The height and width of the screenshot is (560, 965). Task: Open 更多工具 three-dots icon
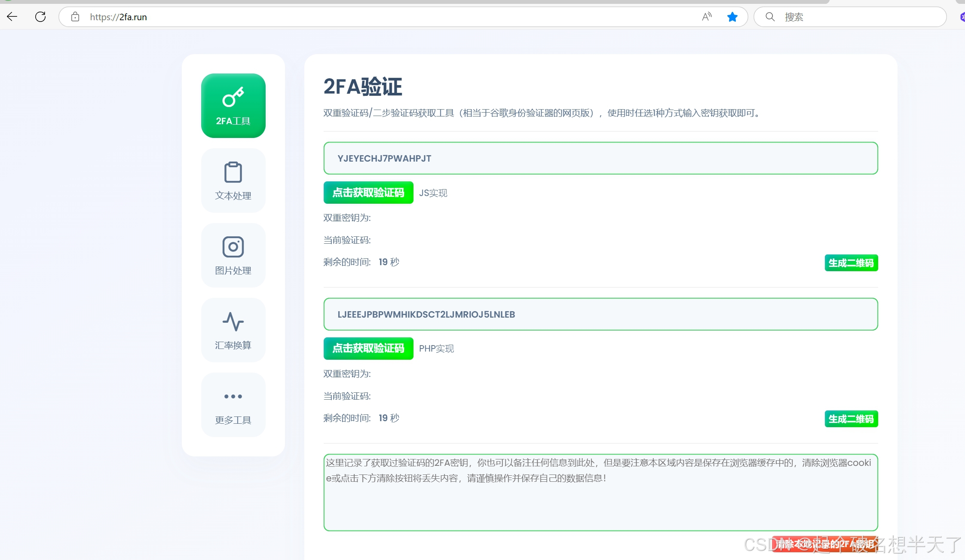pos(233,396)
